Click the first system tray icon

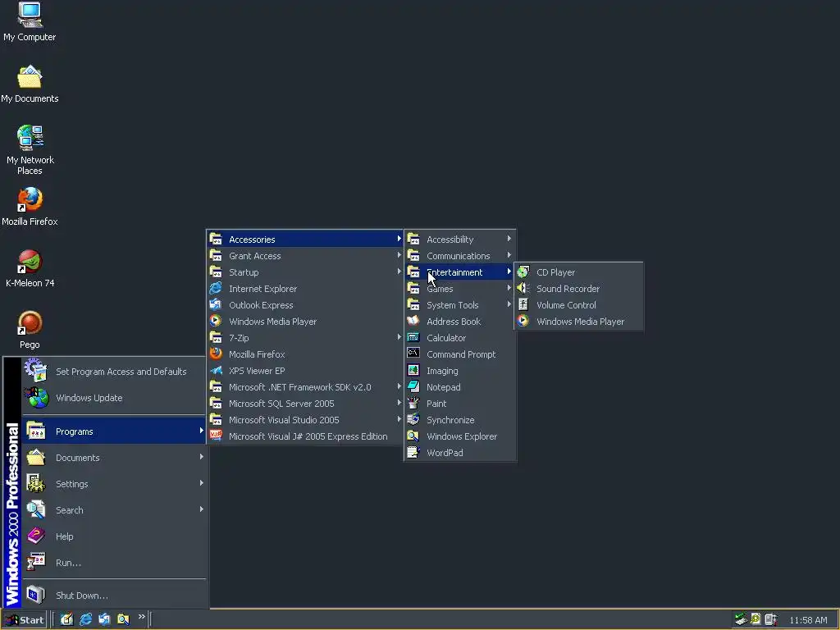(x=741, y=619)
